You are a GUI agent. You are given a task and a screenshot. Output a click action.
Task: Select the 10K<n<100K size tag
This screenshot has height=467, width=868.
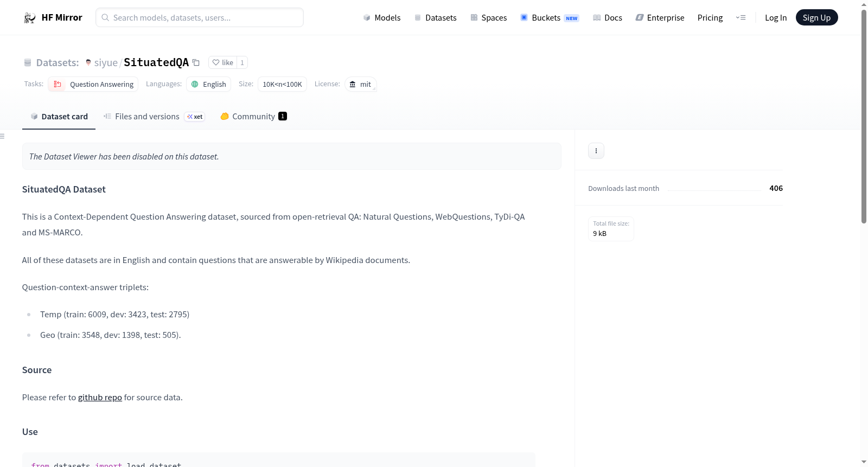[282, 84]
